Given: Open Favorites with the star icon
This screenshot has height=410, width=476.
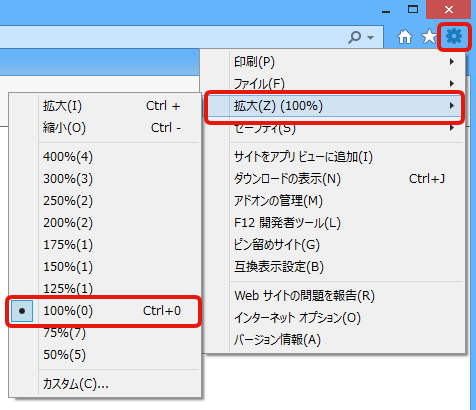Looking at the screenshot, I should tap(429, 36).
